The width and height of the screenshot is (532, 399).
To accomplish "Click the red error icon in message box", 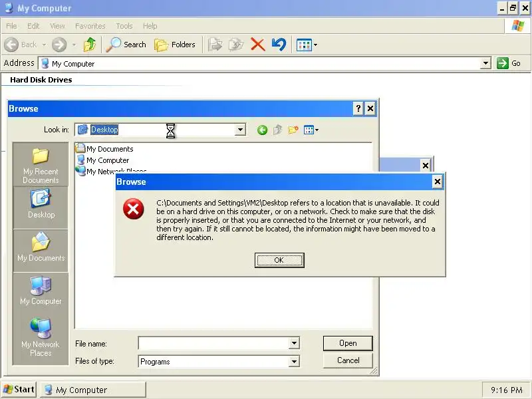I will click(134, 209).
